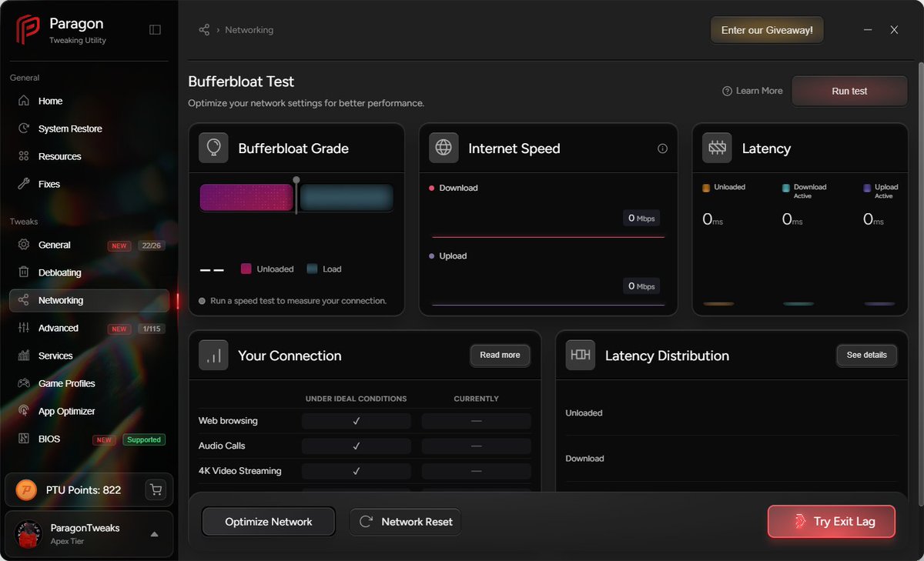The height and width of the screenshot is (561, 924).
Task: Click the Networking breadcrumb share icon
Action: click(204, 30)
